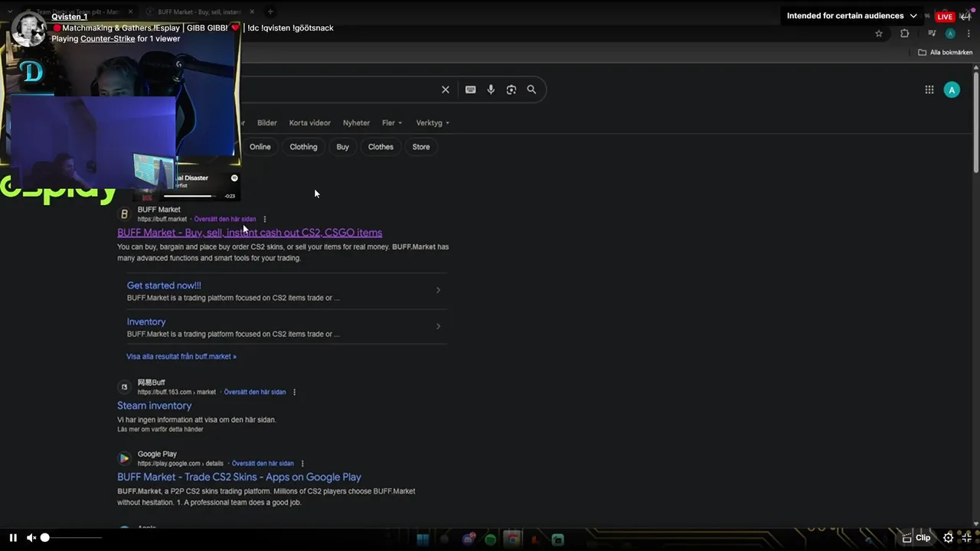This screenshot has width=980, height=551.
Task: Translate the buff.market result page
Action: point(225,219)
